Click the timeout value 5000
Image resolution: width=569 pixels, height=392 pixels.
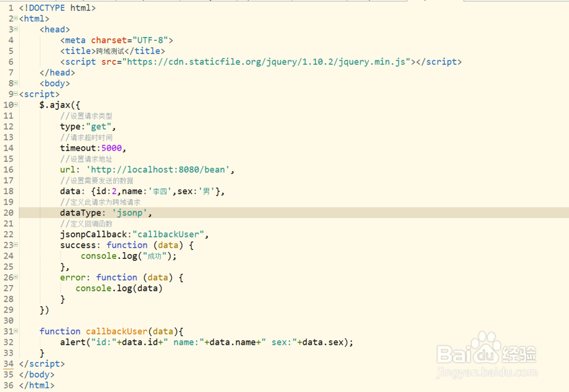click(x=112, y=148)
